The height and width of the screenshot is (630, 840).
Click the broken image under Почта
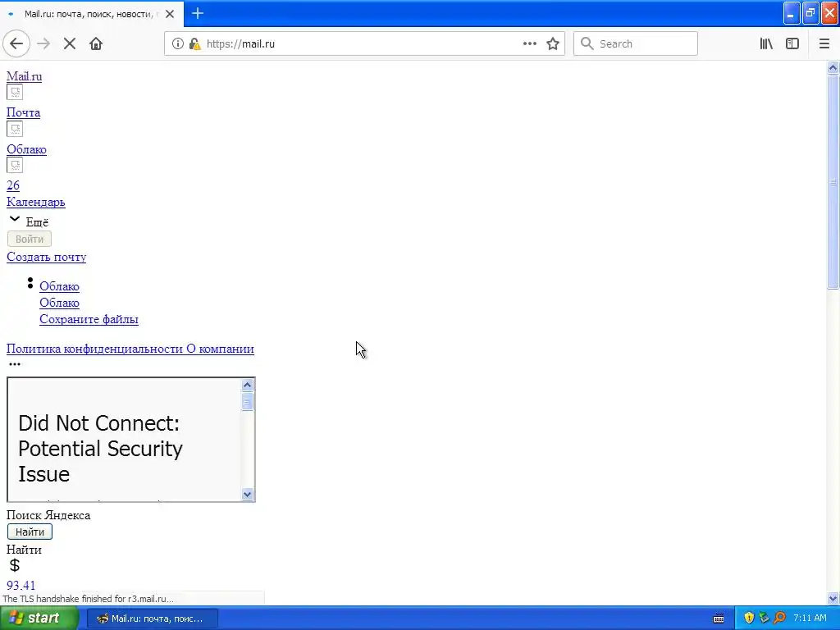(15, 129)
